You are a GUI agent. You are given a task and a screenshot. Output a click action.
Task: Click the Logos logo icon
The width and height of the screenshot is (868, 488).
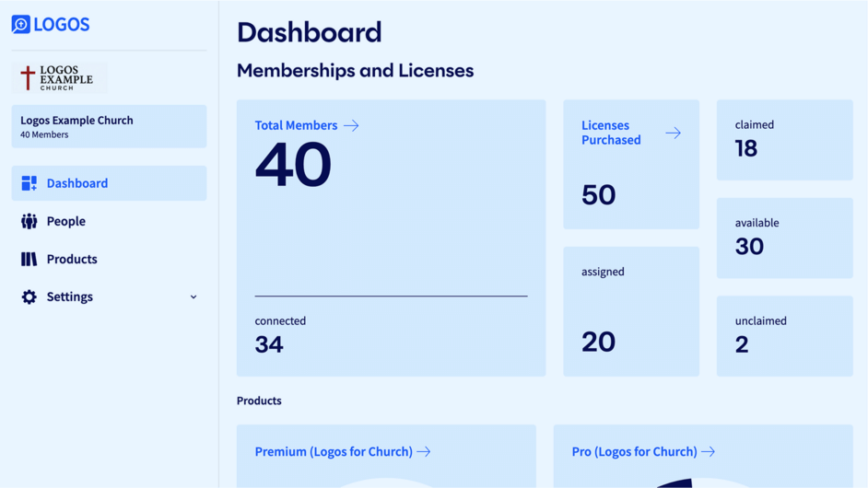[x=21, y=24]
